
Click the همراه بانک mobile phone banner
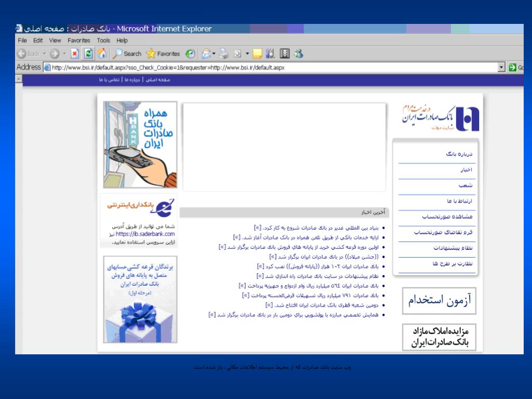click(140, 144)
